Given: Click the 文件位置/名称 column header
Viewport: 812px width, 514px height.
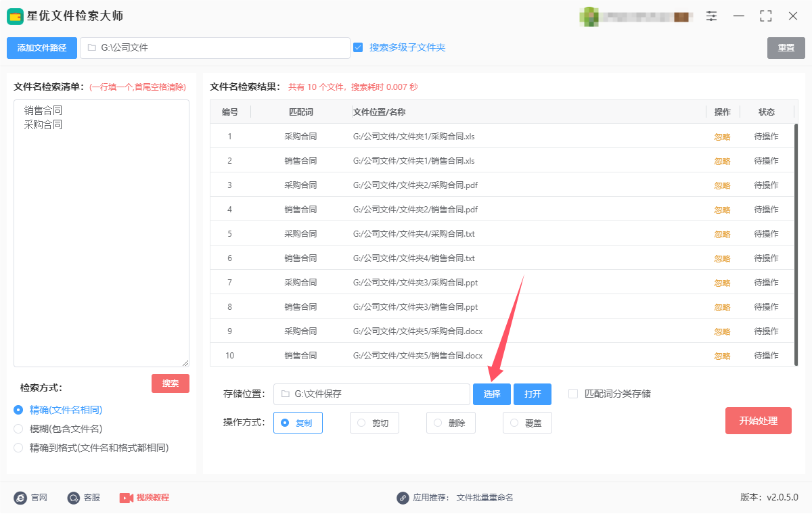Looking at the screenshot, I should (379, 112).
